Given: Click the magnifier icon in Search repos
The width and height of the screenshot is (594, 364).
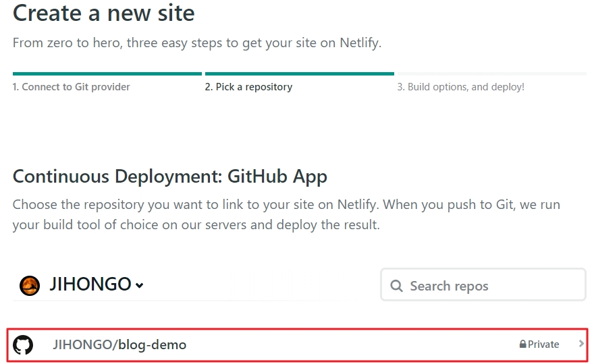Looking at the screenshot, I should (396, 286).
